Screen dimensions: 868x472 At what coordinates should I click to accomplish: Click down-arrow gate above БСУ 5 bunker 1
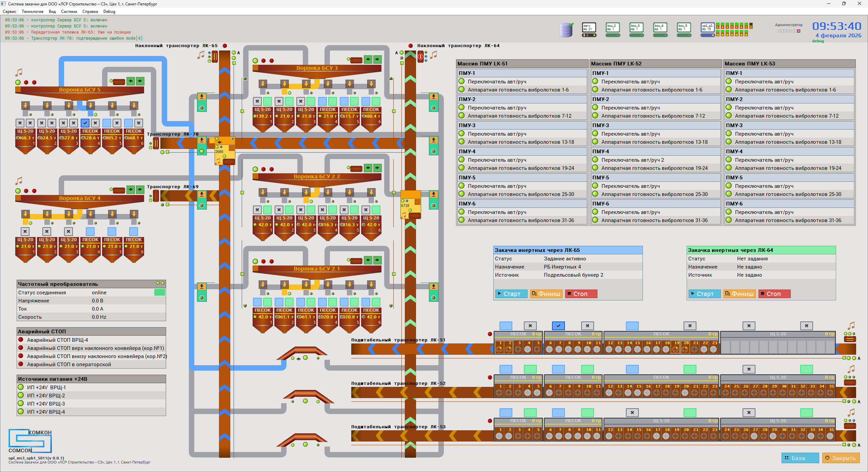[x=25, y=105]
